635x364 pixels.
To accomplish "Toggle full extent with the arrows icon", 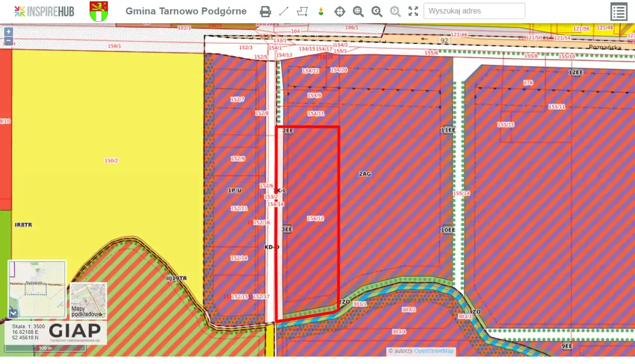I will [x=413, y=11].
